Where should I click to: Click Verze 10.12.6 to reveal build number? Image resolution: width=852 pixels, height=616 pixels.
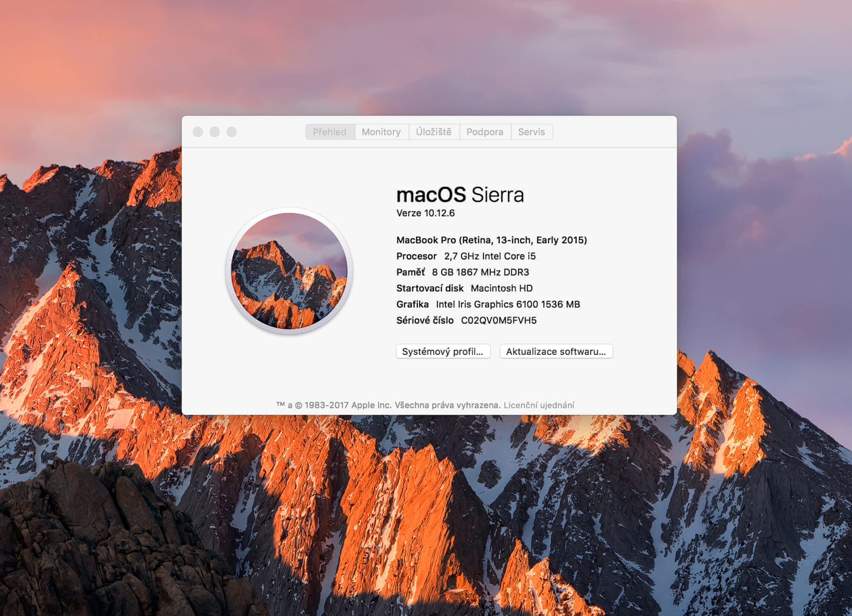pyautogui.click(x=426, y=213)
